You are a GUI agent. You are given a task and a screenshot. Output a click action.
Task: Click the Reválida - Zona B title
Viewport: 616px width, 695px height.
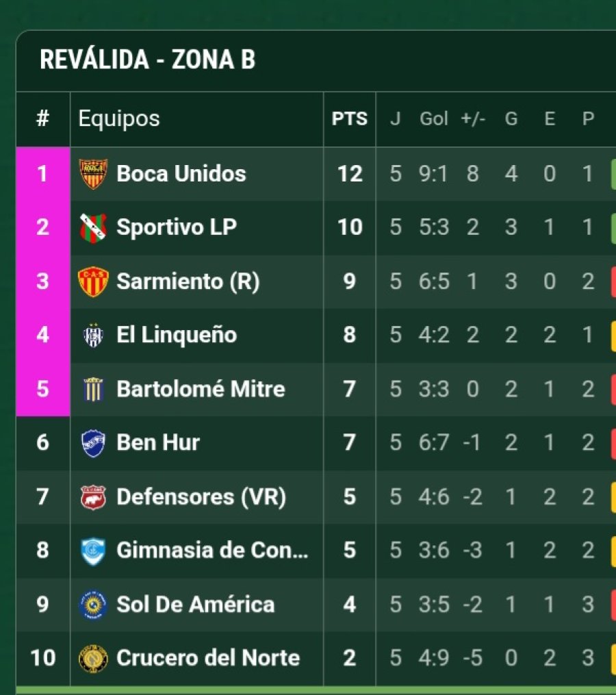pos(147,60)
